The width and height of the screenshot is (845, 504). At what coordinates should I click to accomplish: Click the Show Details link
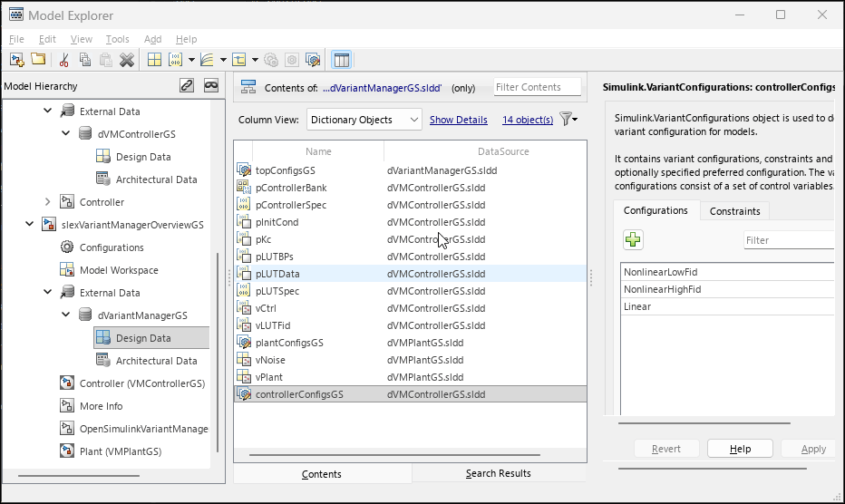tap(459, 120)
